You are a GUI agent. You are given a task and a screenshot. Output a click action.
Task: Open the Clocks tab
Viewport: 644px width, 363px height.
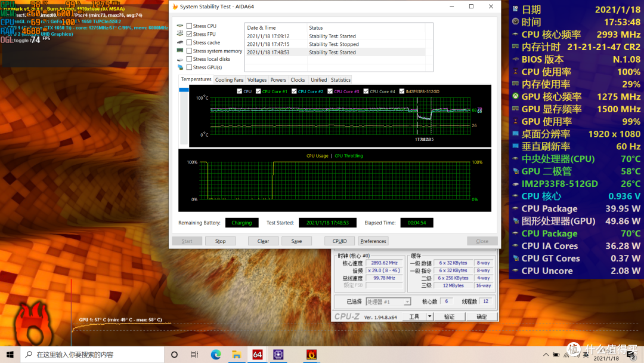[298, 80]
